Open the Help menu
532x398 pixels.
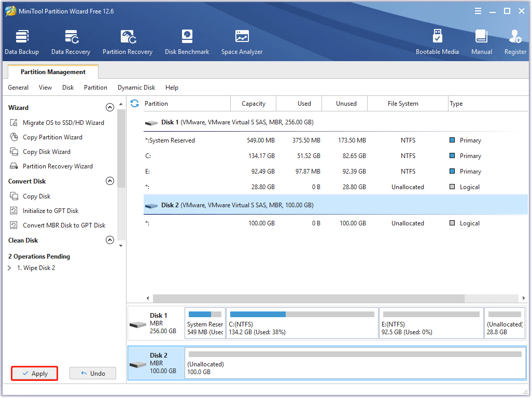point(172,88)
